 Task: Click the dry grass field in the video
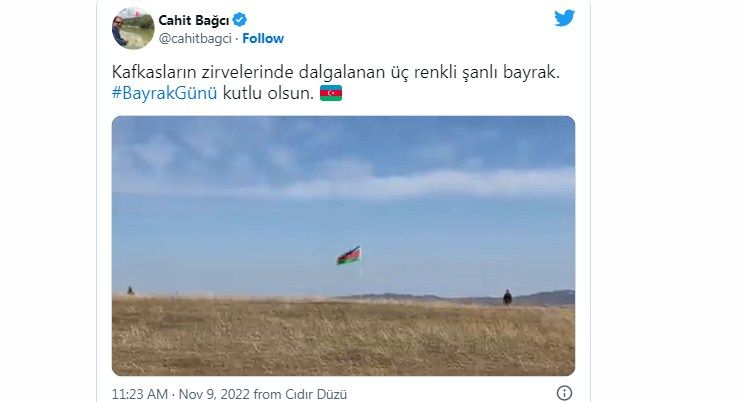coord(343,336)
